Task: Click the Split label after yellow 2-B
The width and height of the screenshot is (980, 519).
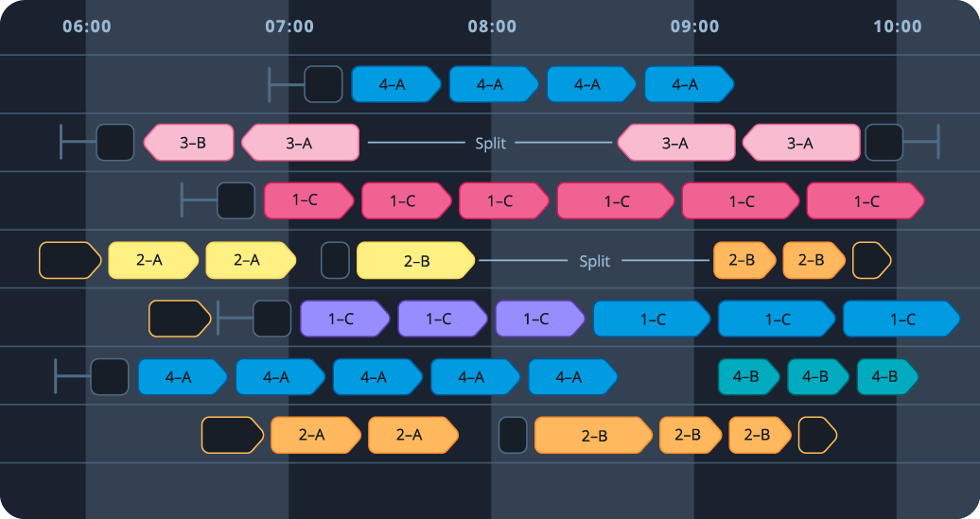Action: [594, 261]
